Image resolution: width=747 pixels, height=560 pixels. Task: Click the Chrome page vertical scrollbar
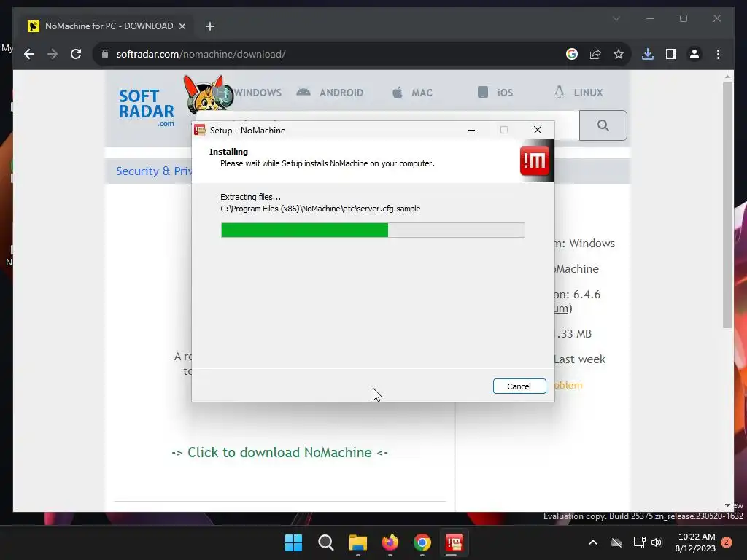(x=727, y=205)
